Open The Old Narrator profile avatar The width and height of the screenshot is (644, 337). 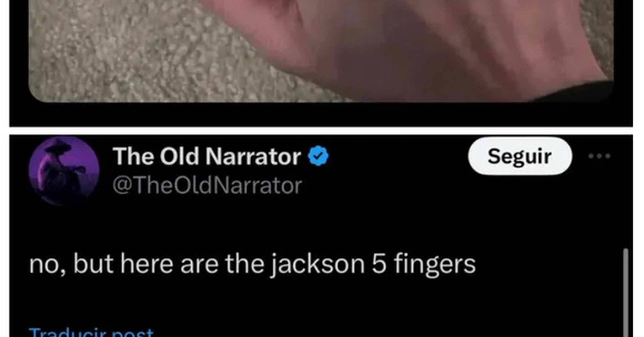click(x=64, y=171)
